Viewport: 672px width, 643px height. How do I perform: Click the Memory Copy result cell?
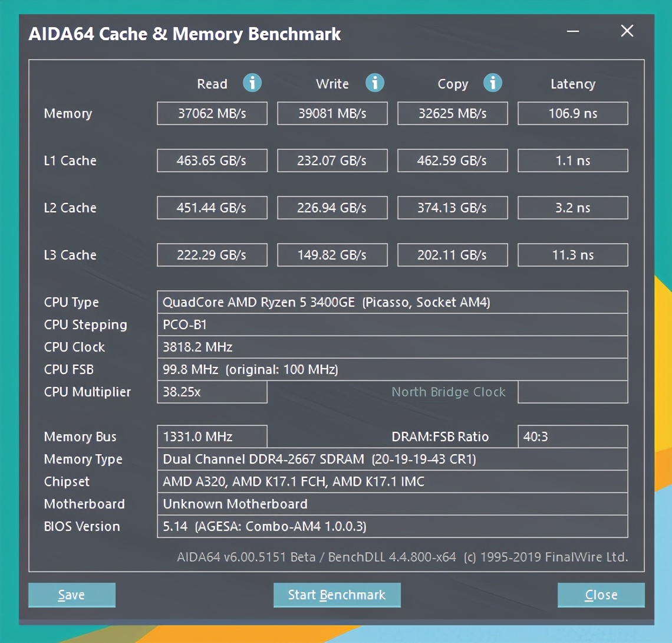pos(452,113)
